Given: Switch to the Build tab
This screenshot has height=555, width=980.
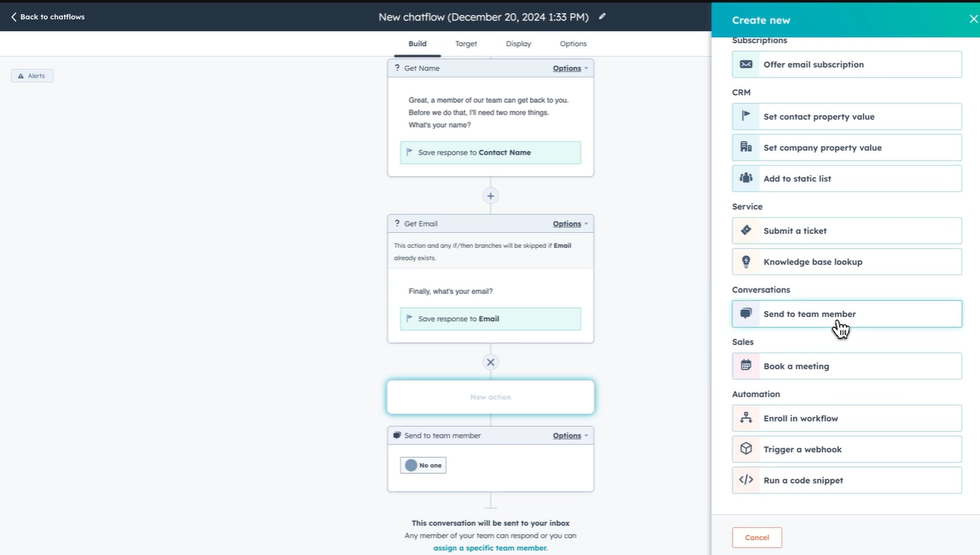Looking at the screenshot, I should (x=417, y=44).
